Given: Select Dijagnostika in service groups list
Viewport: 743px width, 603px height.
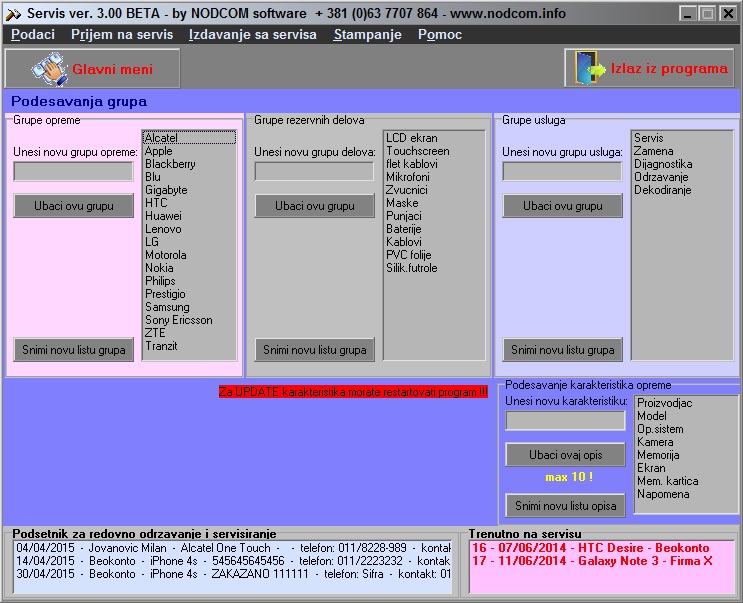Looking at the screenshot, I should tap(682, 164).
